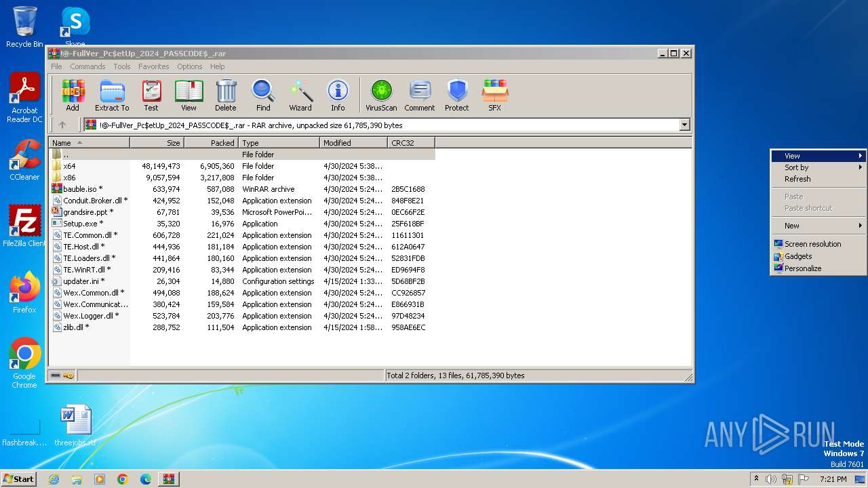This screenshot has width=868, height=488.
Task: Click the volume speaker tray icon
Action: click(x=771, y=479)
